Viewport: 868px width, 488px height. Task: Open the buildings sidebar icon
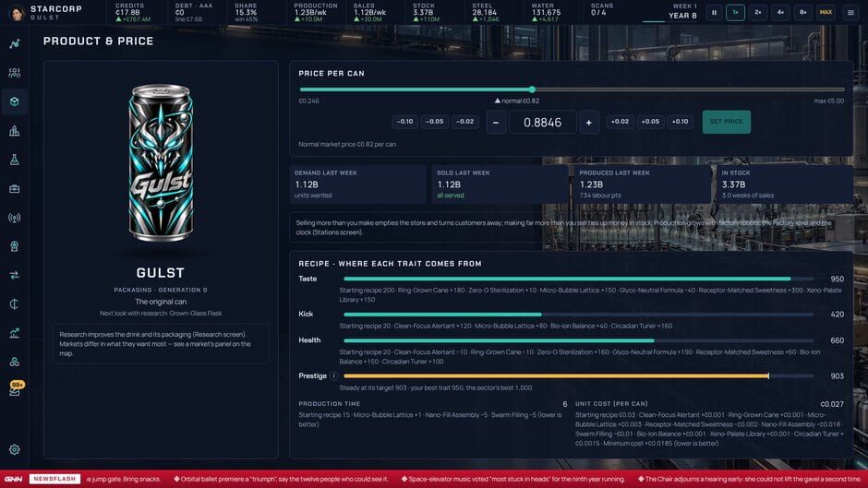(15, 131)
